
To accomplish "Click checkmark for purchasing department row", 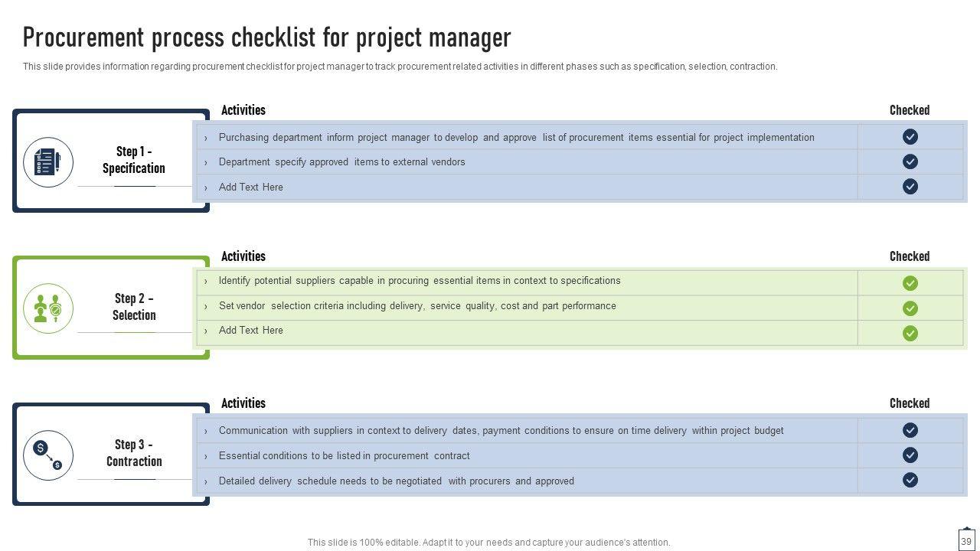I will [910, 137].
